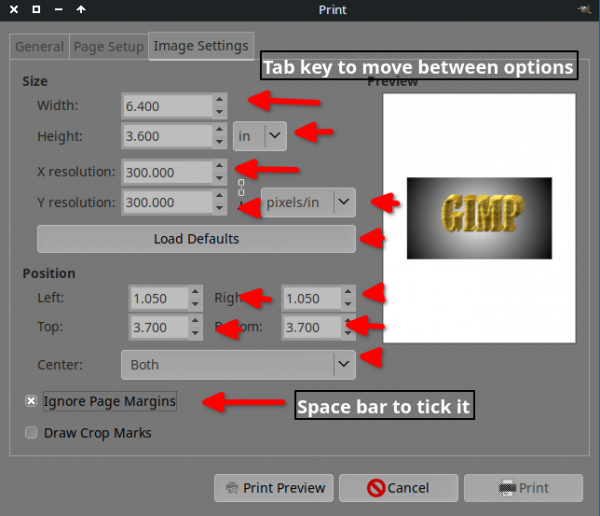600x516 pixels.
Task: Expand the Center 'Both' dropdown
Action: 238,364
